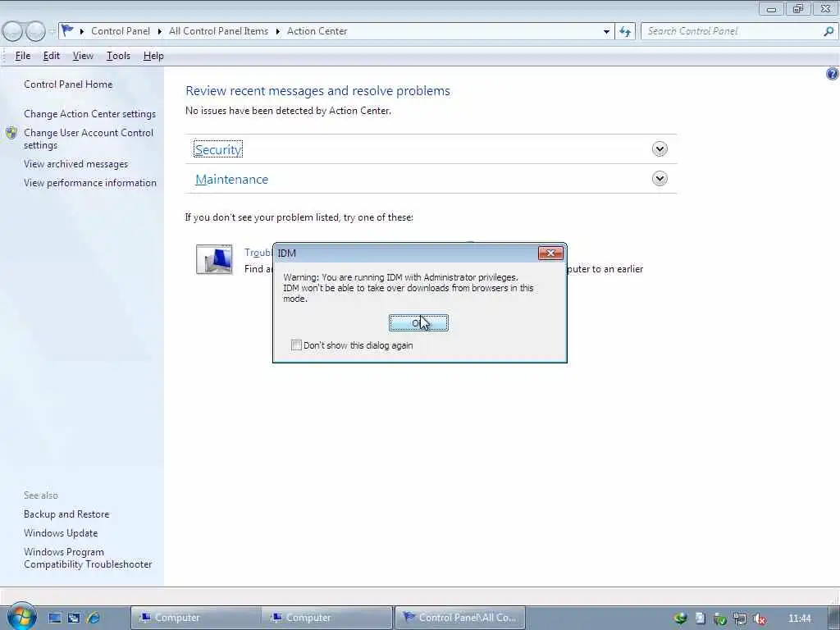Viewport: 840px width, 630px height.
Task: Click the muted volume tray icon
Action: [x=759, y=619]
